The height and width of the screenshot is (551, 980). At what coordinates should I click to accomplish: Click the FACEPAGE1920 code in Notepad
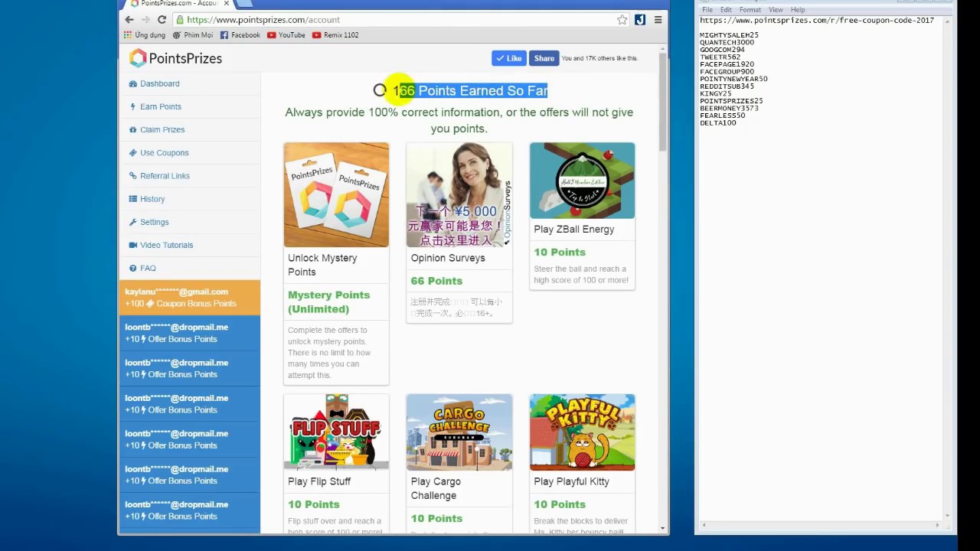click(x=727, y=64)
